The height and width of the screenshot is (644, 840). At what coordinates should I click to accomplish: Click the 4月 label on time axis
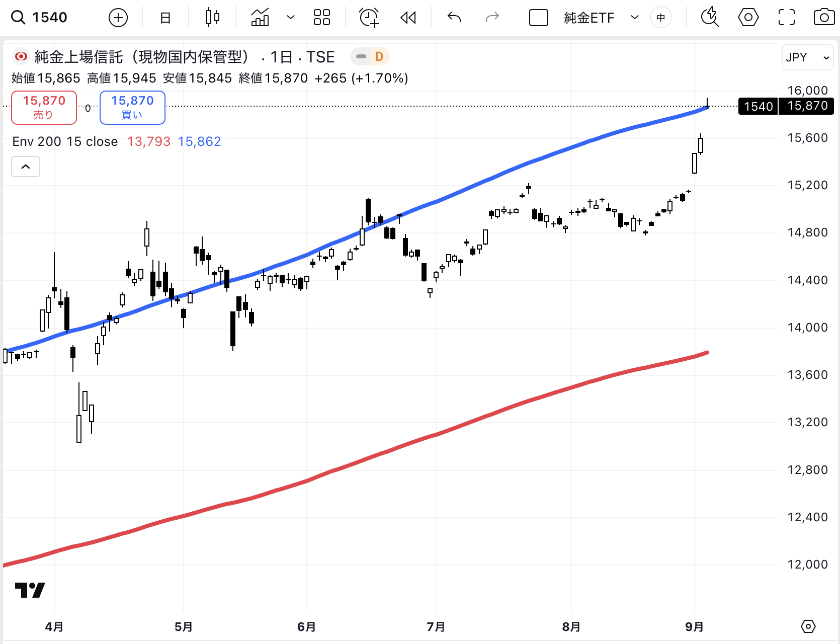coord(54,627)
